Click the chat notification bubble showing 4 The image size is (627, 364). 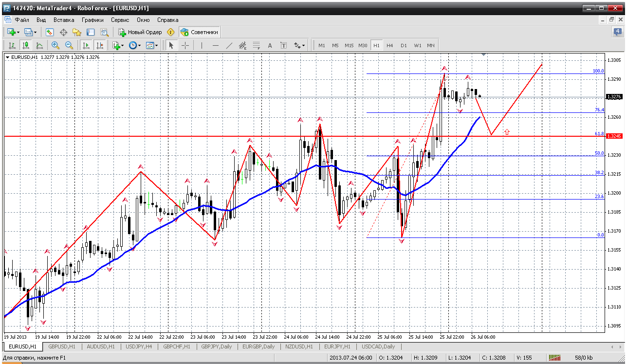(x=618, y=32)
